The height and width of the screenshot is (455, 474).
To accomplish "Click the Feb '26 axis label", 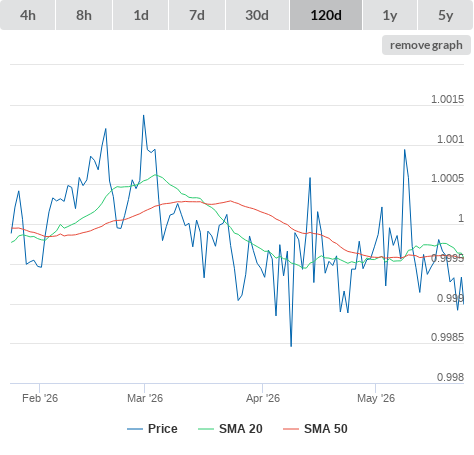I will pyautogui.click(x=40, y=398).
